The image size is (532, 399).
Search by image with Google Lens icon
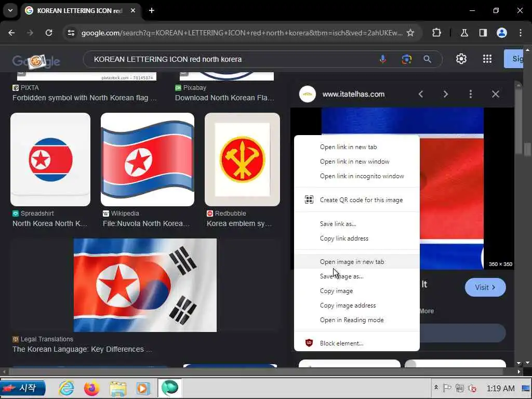406,59
